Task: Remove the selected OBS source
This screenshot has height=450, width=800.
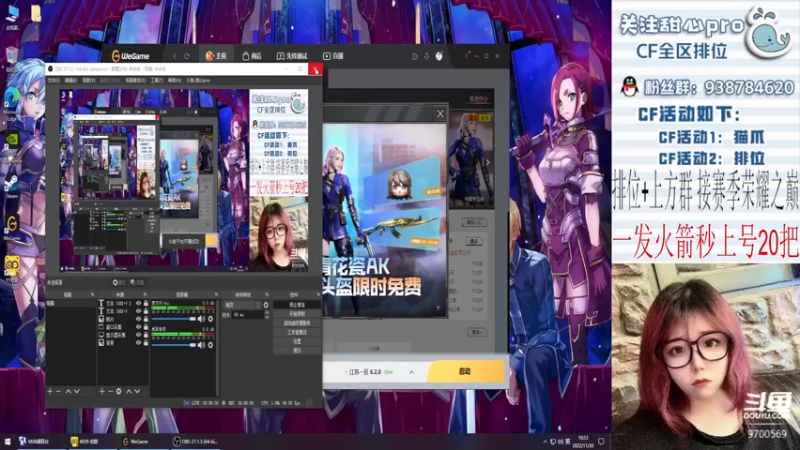Action: 110,391
